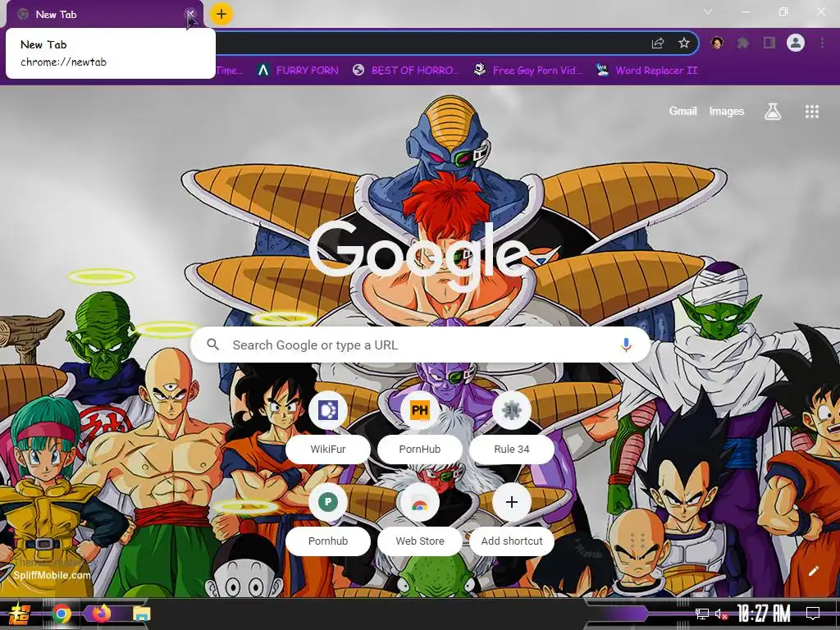Open the WikiFur shortcut

coord(328,427)
